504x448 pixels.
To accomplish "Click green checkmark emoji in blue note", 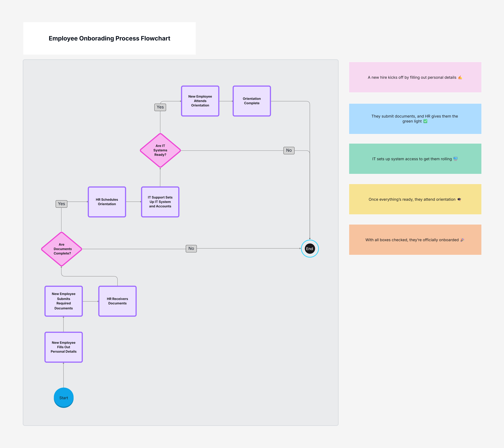I will pyautogui.click(x=425, y=121).
